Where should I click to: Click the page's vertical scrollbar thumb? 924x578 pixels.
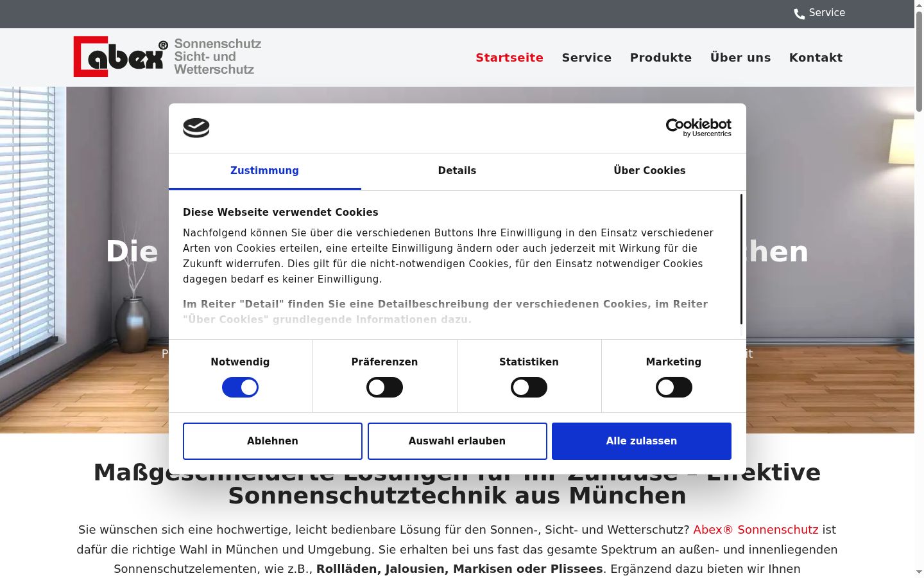click(919, 61)
